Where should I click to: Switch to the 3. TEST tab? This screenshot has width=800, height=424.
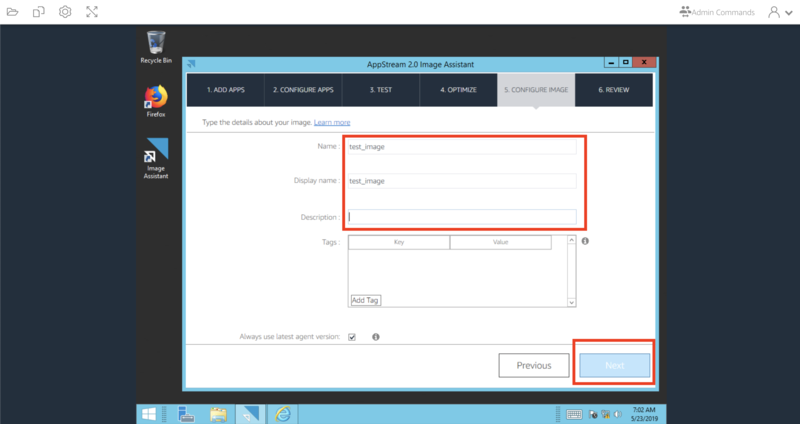[381, 90]
